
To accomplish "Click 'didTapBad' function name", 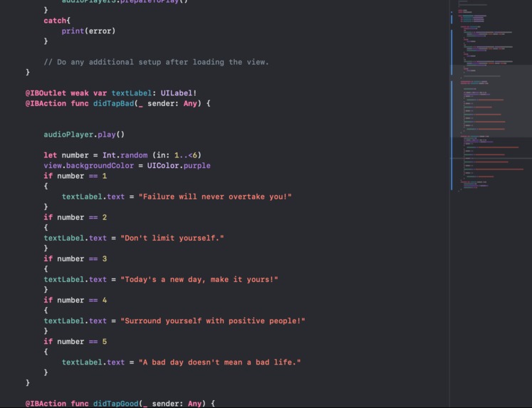I will [x=113, y=103].
